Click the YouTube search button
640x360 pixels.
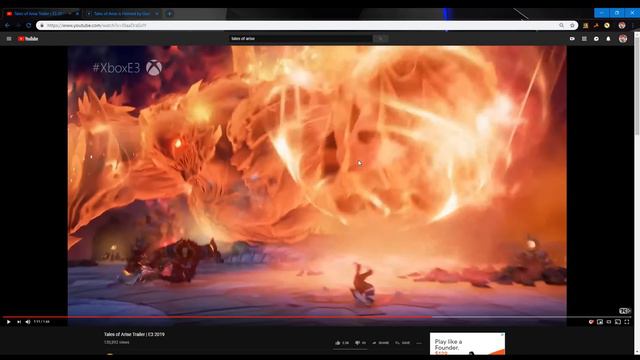[x=380, y=38]
